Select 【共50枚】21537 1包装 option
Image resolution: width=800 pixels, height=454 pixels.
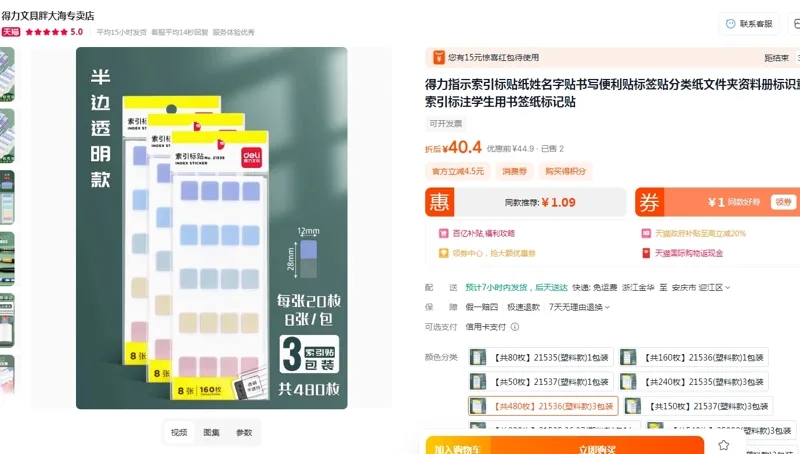541,382
